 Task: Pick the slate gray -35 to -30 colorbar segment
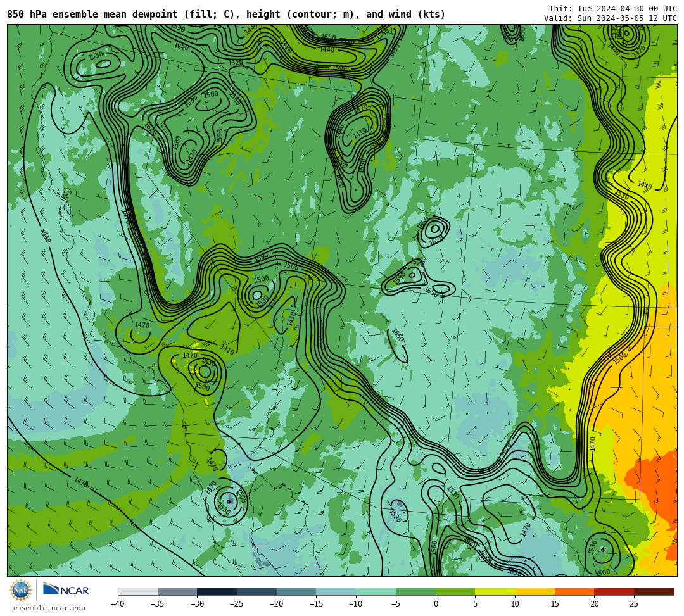177,591
